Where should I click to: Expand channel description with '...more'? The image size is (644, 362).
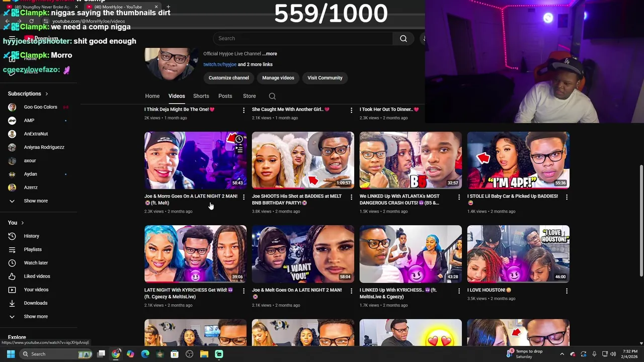(x=270, y=54)
